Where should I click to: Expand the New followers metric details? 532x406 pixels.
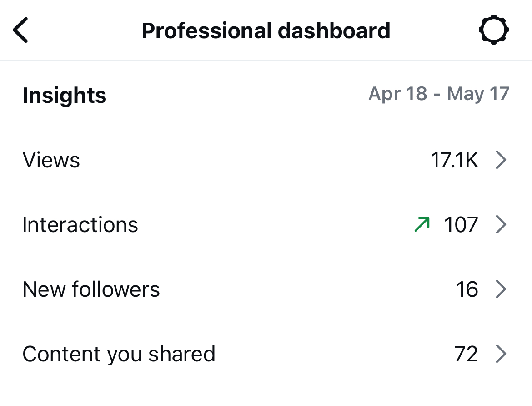coord(502,289)
